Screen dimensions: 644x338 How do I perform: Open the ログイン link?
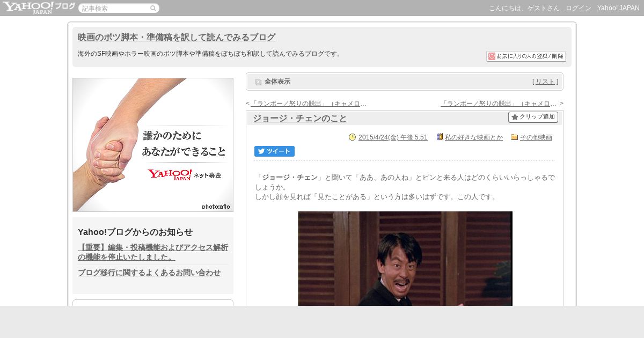tap(579, 8)
